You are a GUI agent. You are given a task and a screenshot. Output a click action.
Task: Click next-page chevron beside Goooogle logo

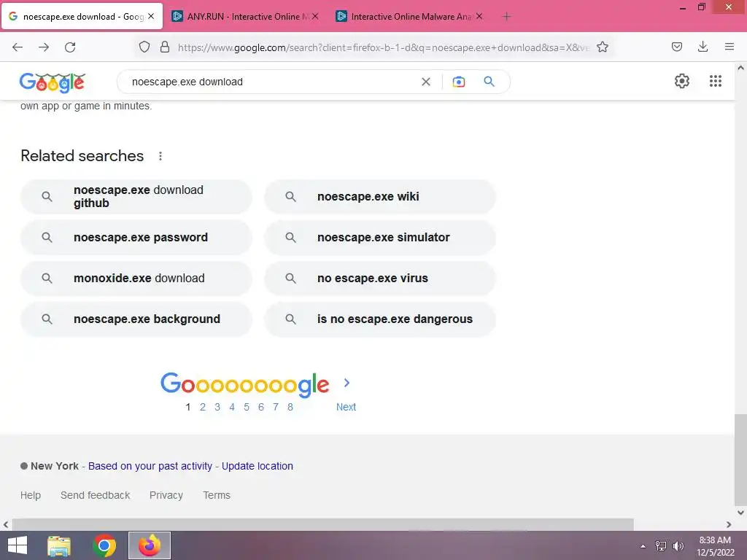click(347, 383)
